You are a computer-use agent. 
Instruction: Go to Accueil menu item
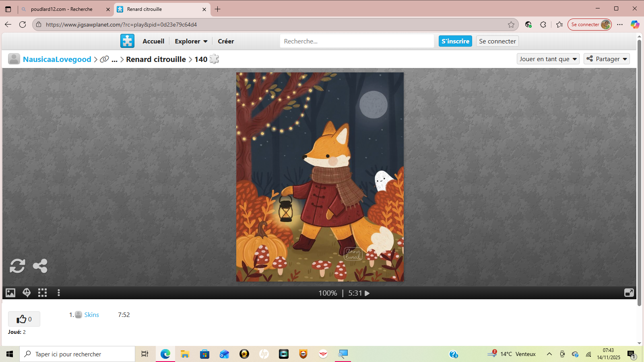(x=153, y=41)
